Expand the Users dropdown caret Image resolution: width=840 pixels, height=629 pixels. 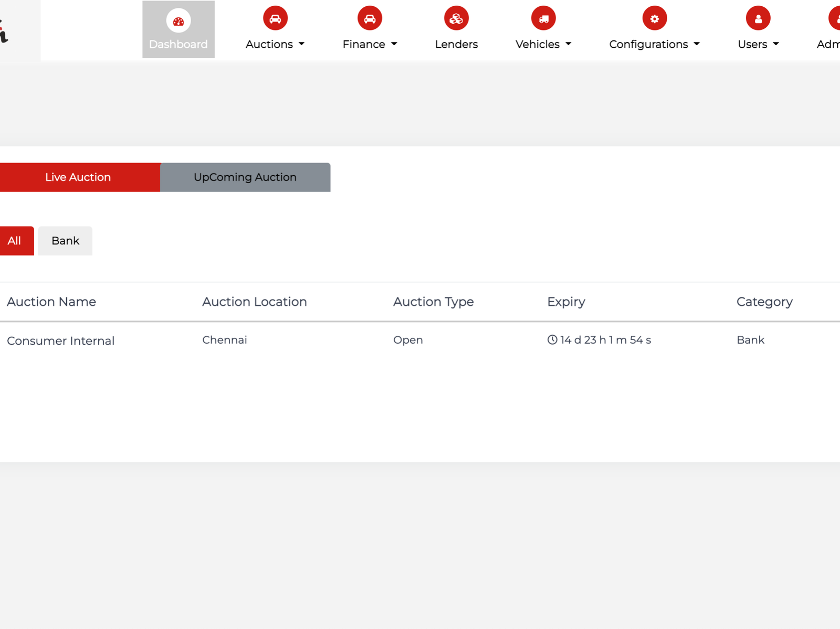pyautogui.click(x=775, y=45)
